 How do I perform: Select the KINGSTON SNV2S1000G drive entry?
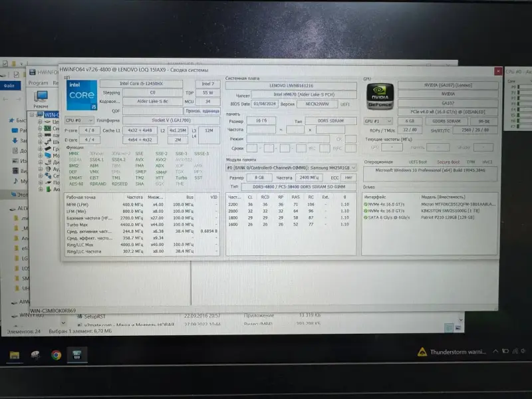click(x=430, y=211)
